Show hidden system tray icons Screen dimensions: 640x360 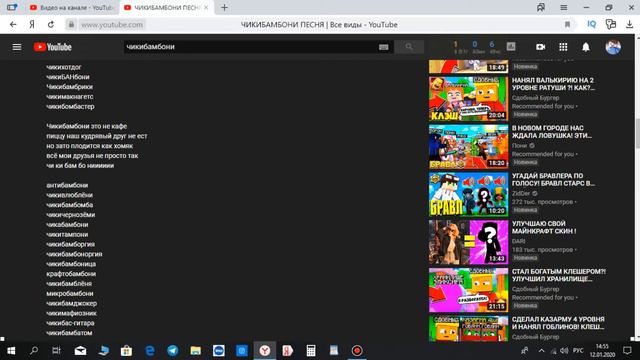541,351
